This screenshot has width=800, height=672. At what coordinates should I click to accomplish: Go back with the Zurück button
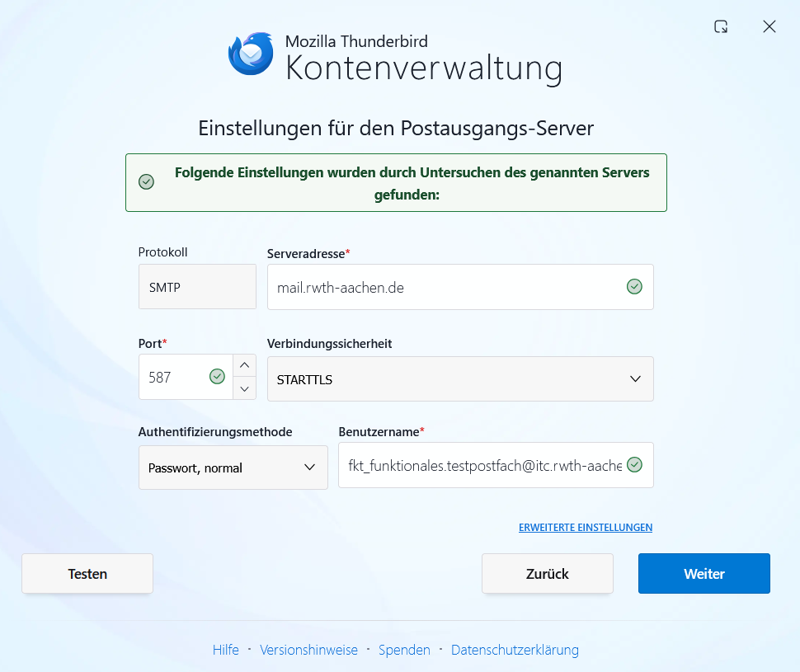548,574
